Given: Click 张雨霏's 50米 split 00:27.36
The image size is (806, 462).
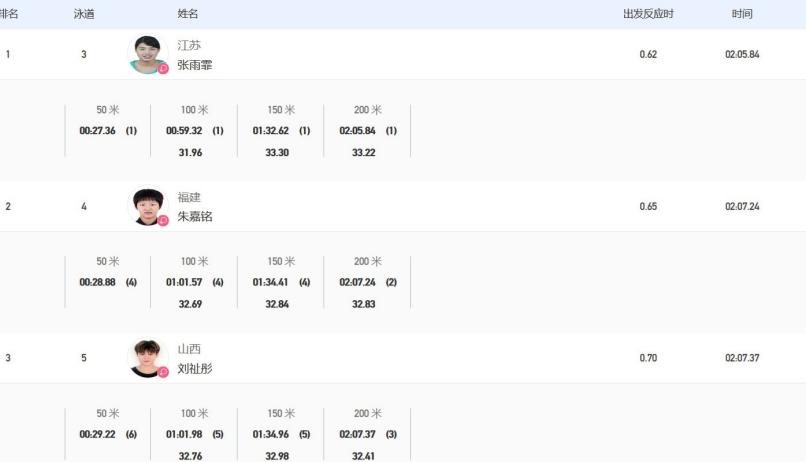Looking at the screenshot, I should click(x=97, y=131).
